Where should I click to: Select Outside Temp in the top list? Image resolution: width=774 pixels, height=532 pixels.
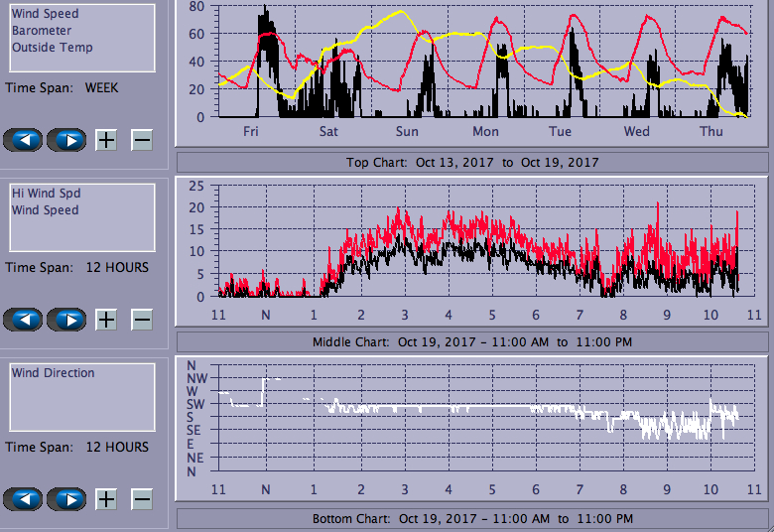point(52,48)
